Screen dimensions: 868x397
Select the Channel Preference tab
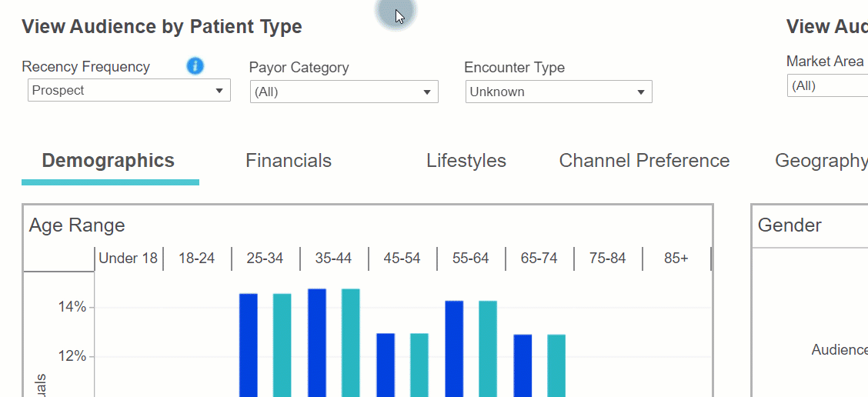(x=644, y=161)
